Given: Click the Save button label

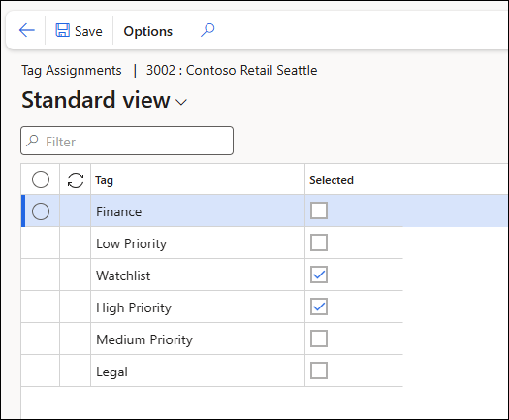Looking at the screenshot, I should (x=88, y=31).
